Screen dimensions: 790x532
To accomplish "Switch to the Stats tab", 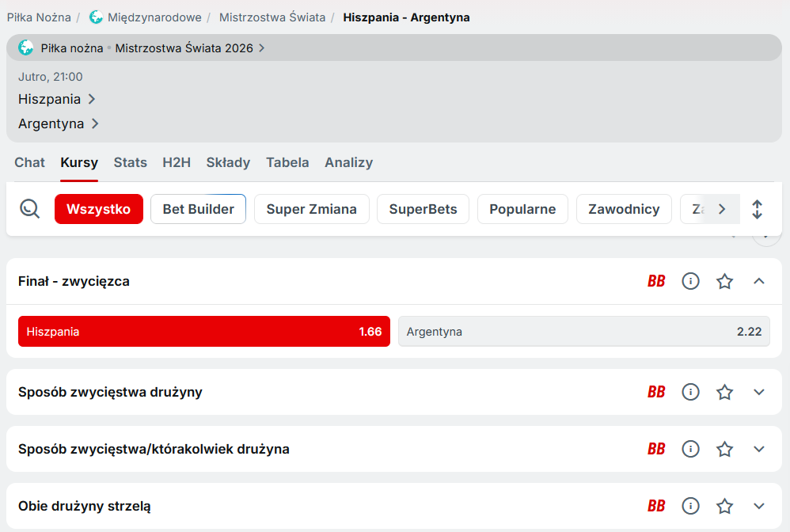I will point(131,163).
